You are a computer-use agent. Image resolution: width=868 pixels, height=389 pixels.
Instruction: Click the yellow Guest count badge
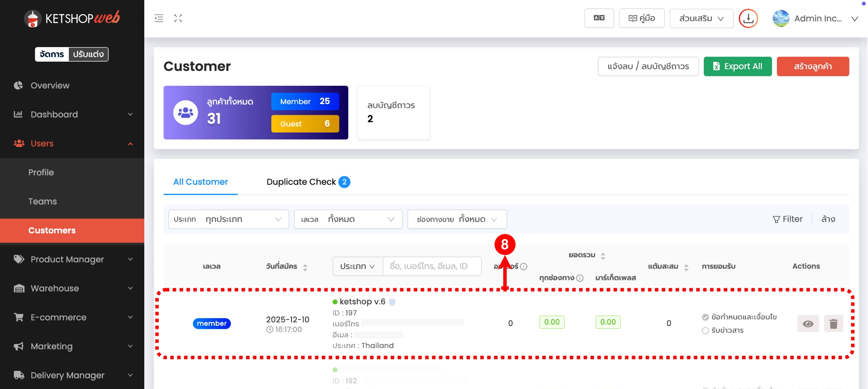[x=305, y=124]
